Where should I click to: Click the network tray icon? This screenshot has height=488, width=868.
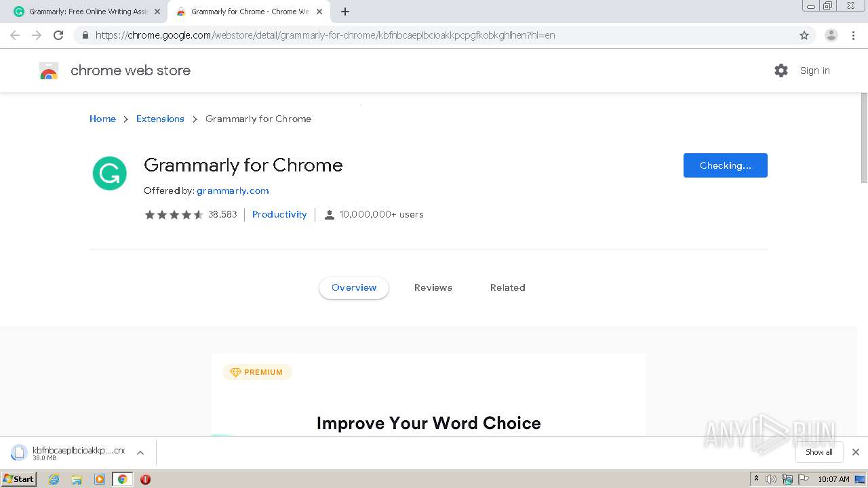[787, 479]
